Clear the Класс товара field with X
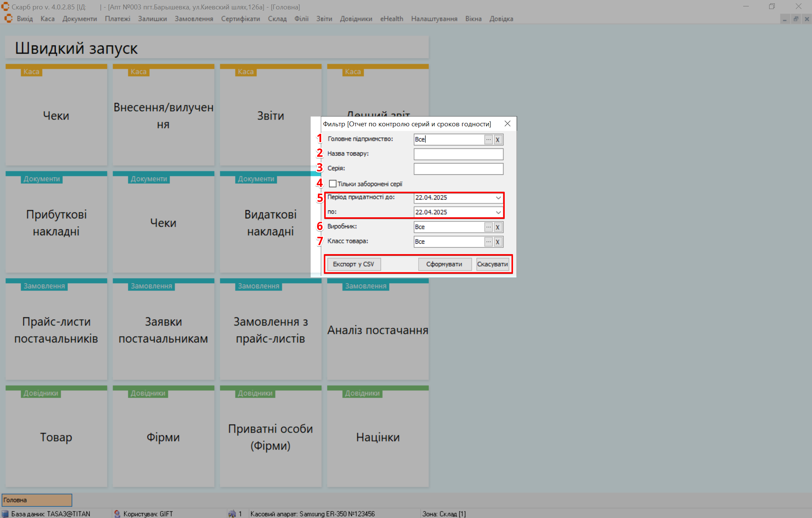812x518 pixels. [498, 242]
